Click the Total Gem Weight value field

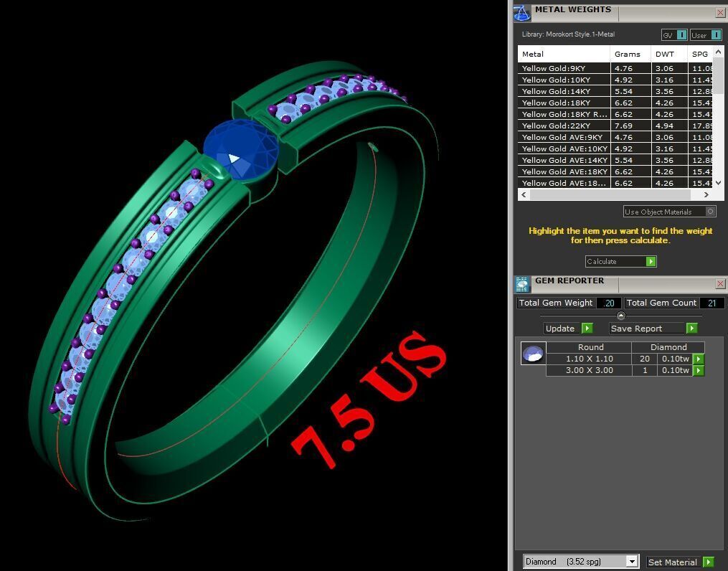tap(608, 303)
